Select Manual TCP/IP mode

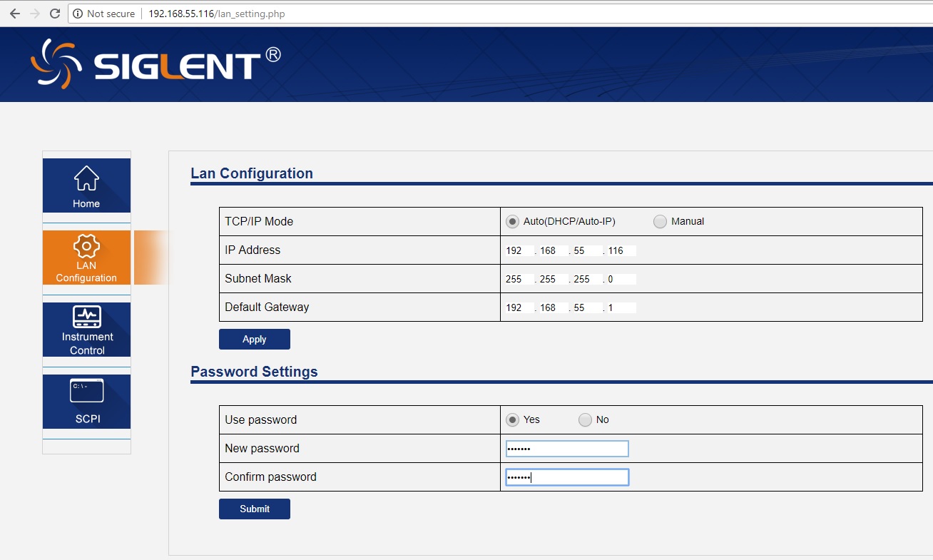[660, 222]
